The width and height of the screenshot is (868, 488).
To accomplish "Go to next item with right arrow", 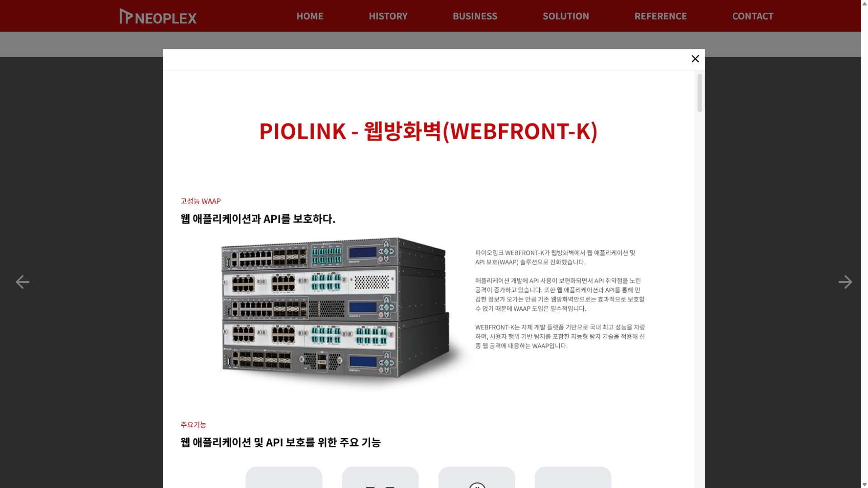I will 845,282.
